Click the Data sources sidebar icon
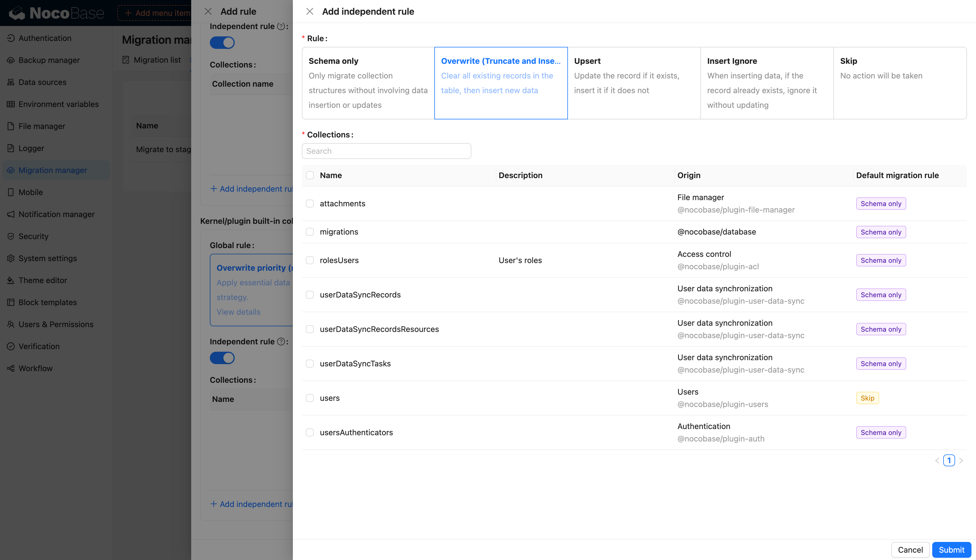 (11, 82)
